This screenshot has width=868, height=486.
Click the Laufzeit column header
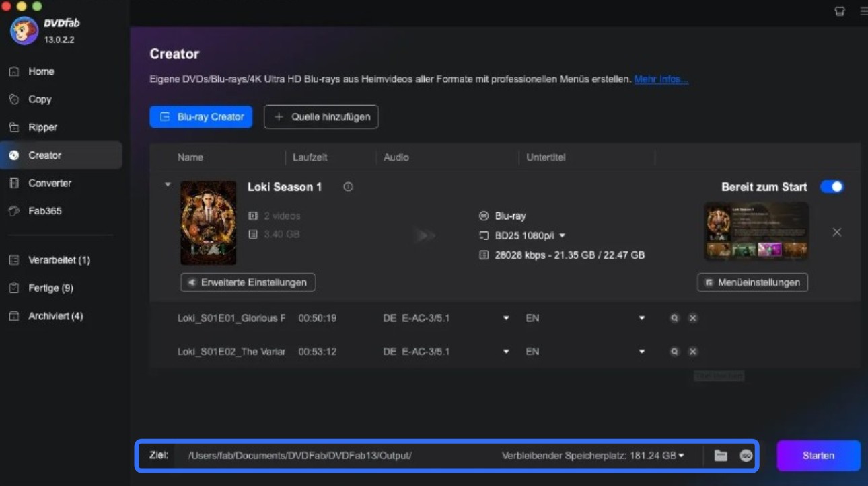[x=310, y=157]
